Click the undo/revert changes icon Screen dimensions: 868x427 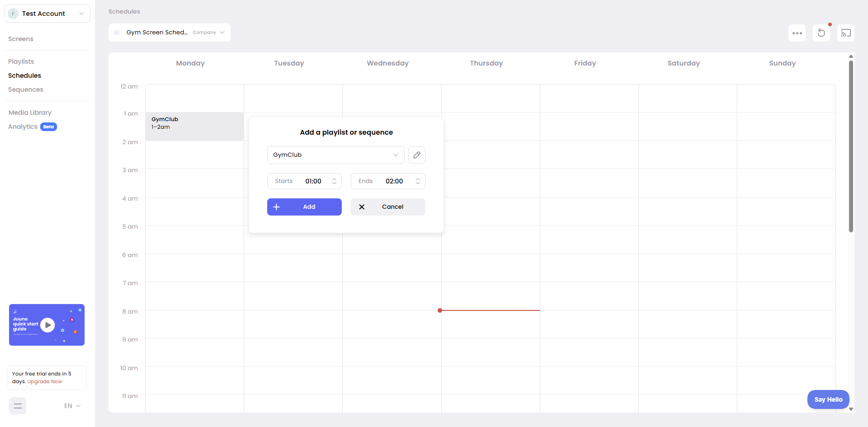[x=821, y=33]
